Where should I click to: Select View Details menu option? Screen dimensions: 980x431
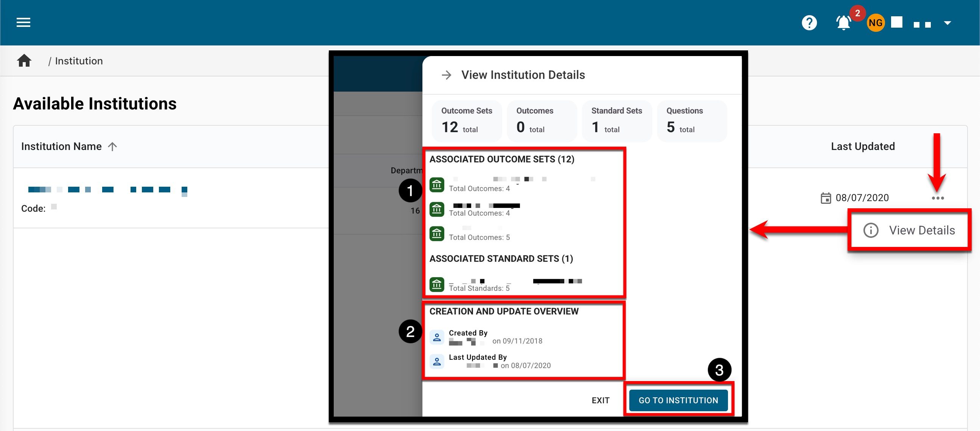pos(909,230)
